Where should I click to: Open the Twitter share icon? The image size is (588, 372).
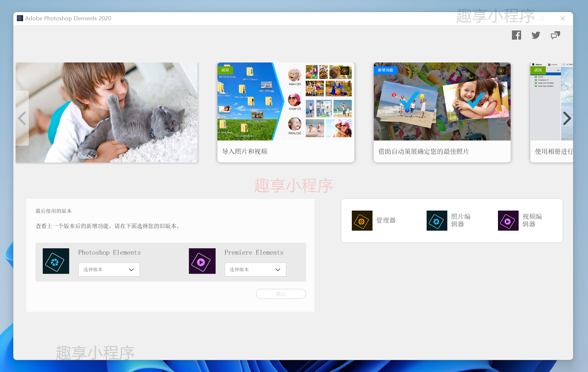536,35
